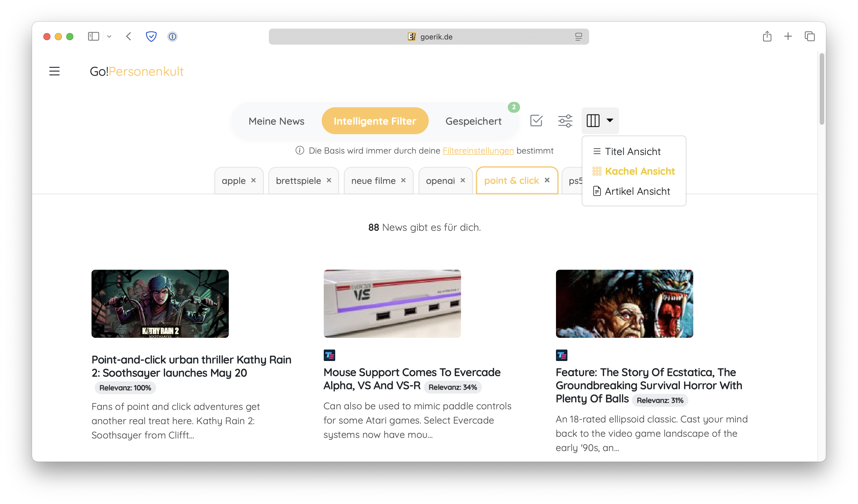Image resolution: width=858 pixels, height=504 pixels.
Task: Remove the openai filter tag
Action: (x=463, y=180)
